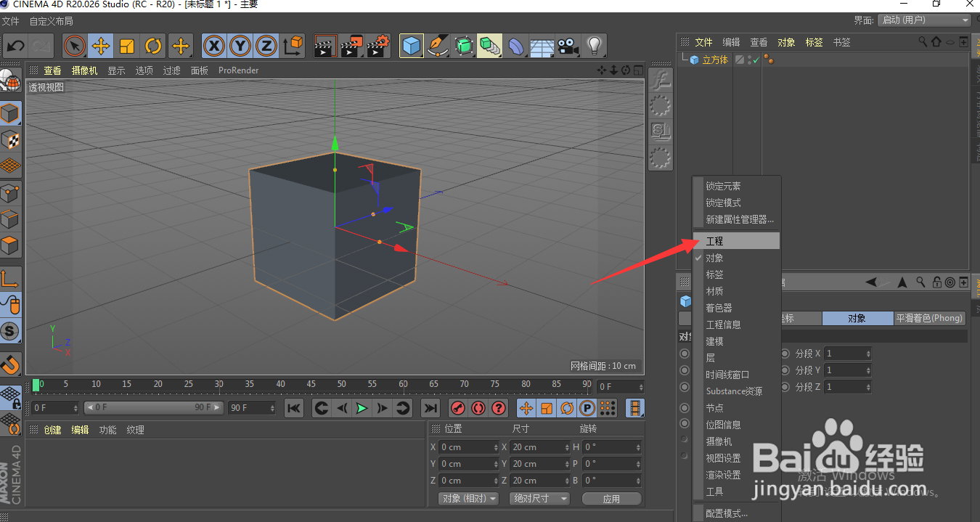This screenshot has height=522, width=980.
Task: Open the 标签 menu in Object Manager
Action: pos(814,42)
